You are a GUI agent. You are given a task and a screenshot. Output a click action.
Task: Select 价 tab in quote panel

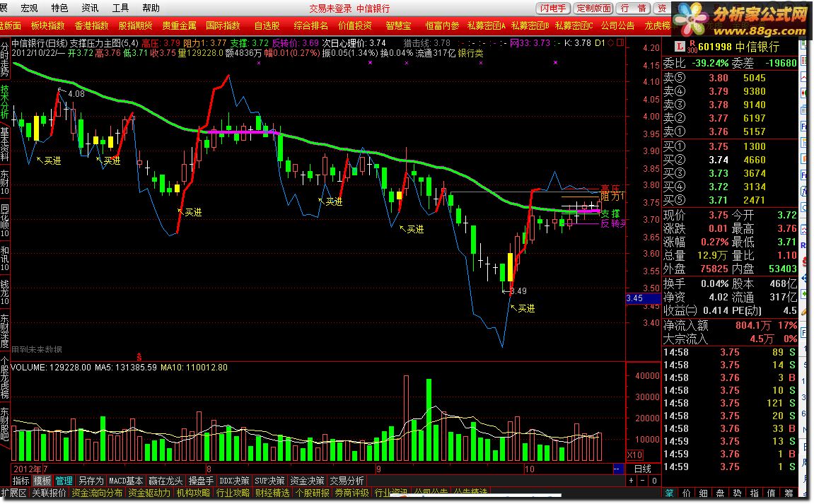coord(686,493)
